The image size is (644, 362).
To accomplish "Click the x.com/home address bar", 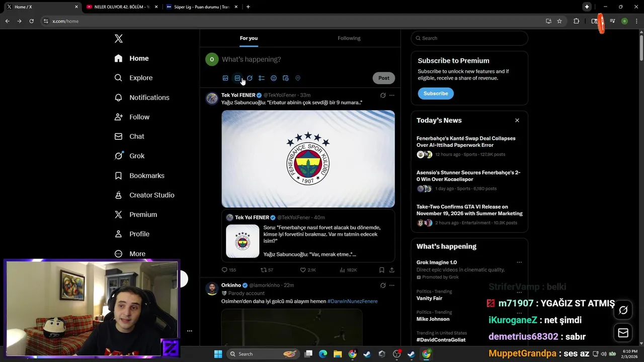I will click(x=292, y=21).
